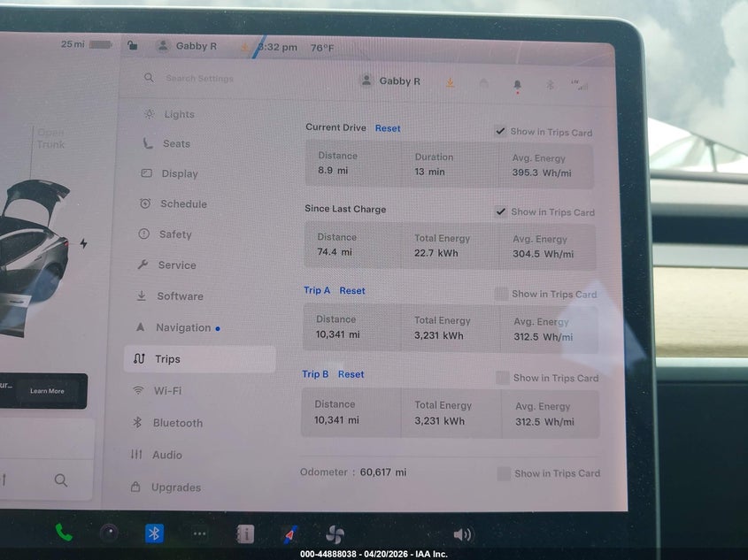The width and height of the screenshot is (748, 560).
Task: Enable Trip A Show in Trips Card
Action: point(501,294)
